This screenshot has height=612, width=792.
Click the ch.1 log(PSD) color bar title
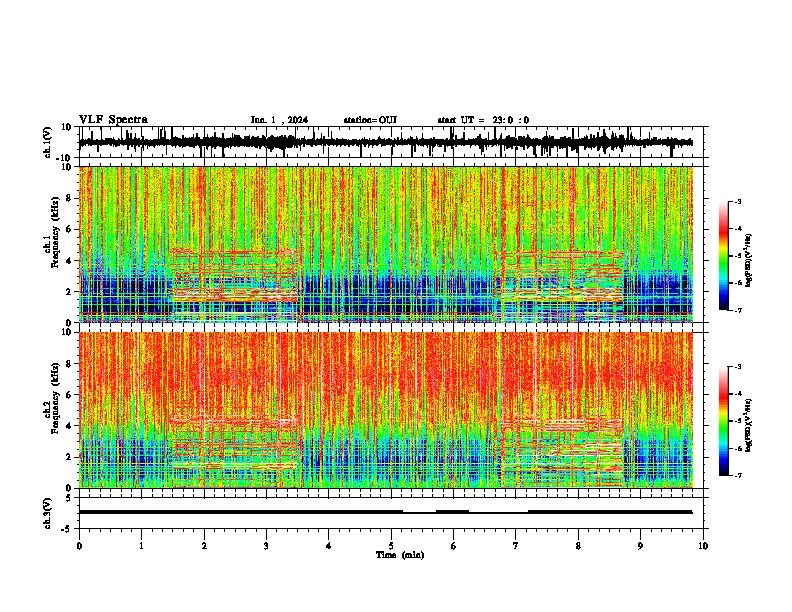pyautogui.click(x=749, y=261)
